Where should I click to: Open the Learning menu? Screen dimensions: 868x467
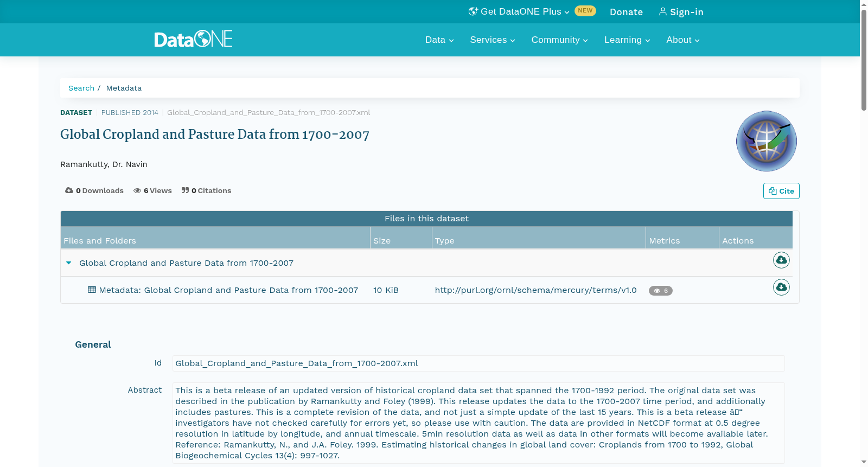(x=627, y=40)
